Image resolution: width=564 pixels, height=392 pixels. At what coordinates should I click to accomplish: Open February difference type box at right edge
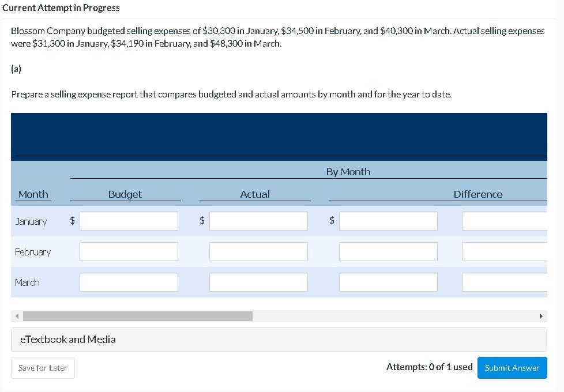point(505,251)
